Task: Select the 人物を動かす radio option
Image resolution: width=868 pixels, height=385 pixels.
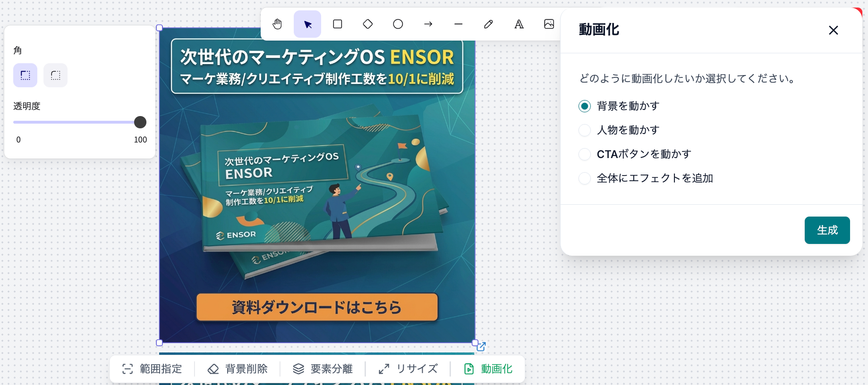Action: click(x=585, y=130)
